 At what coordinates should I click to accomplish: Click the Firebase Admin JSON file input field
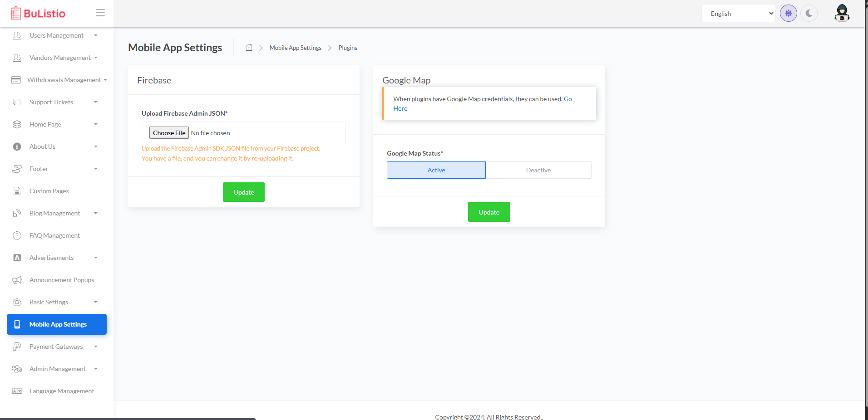point(244,132)
